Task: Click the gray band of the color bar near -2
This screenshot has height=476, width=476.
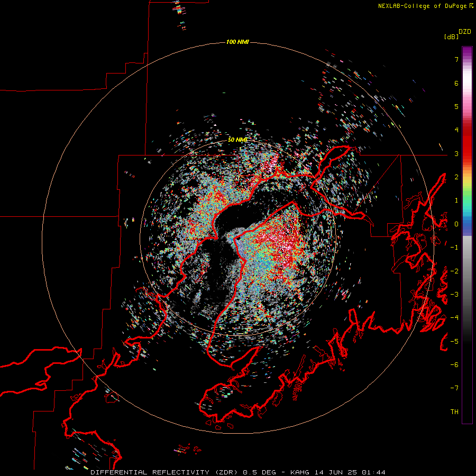Action: pos(467,271)
